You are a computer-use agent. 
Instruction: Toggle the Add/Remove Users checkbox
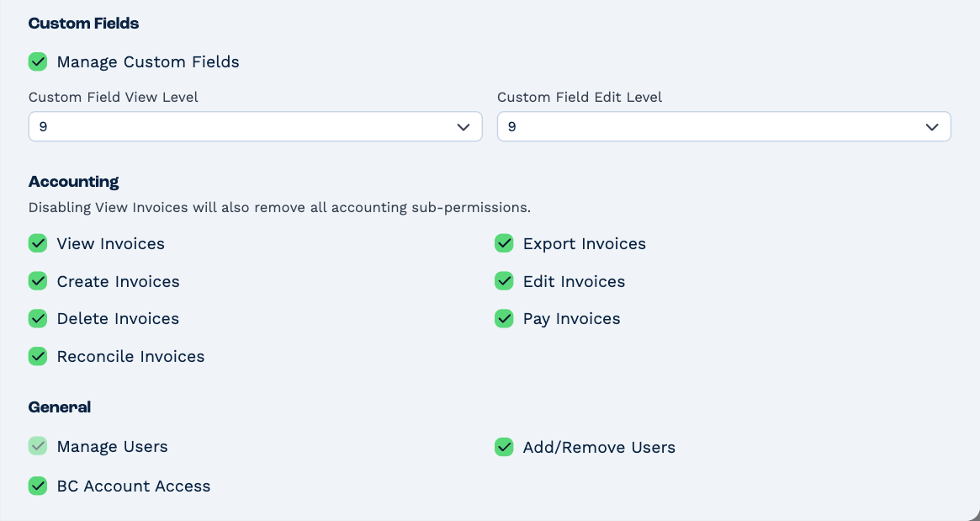click(x=504, y=447)
